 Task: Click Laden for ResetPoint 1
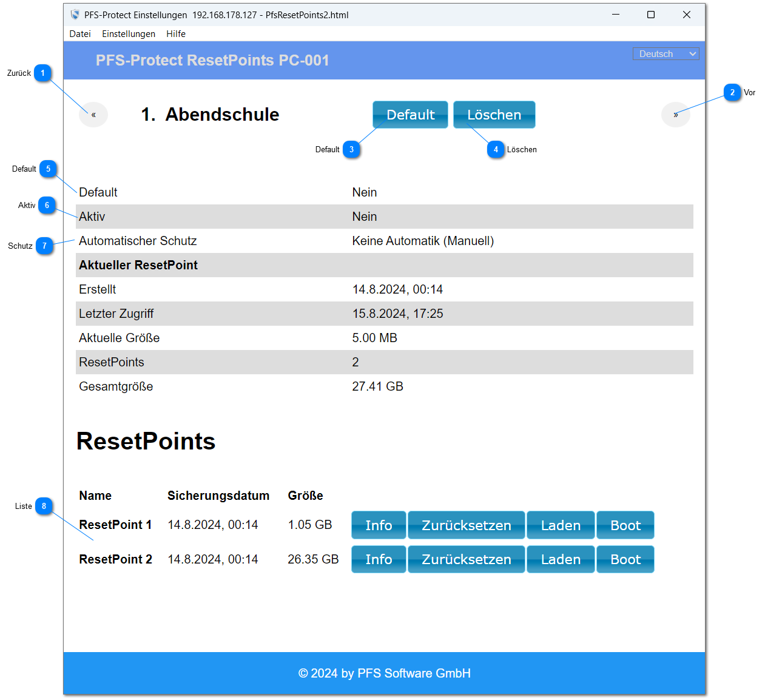(561, 525)
